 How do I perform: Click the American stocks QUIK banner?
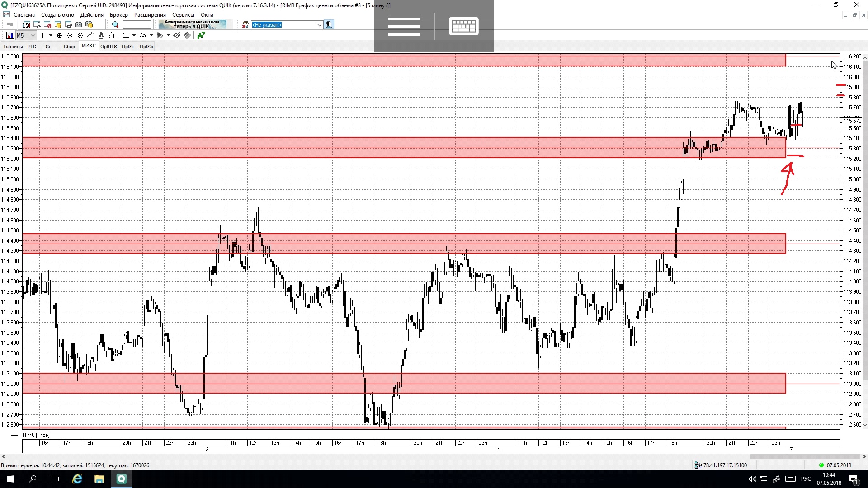tap(192, 24)
